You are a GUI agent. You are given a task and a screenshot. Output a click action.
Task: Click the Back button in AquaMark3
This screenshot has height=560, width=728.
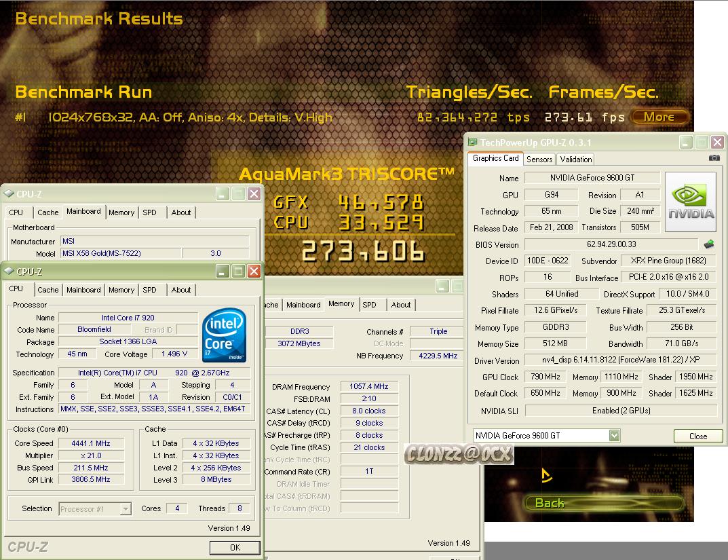[x=604, y=503]
